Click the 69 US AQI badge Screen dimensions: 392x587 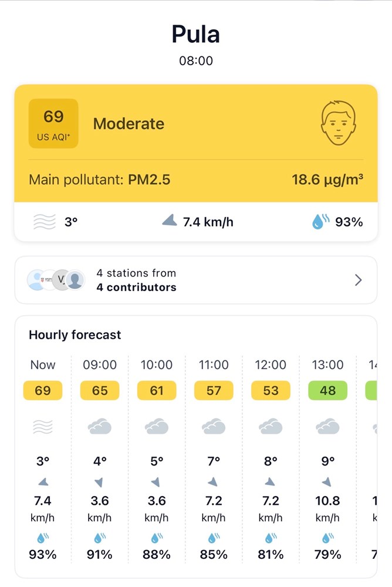[53, 123]
